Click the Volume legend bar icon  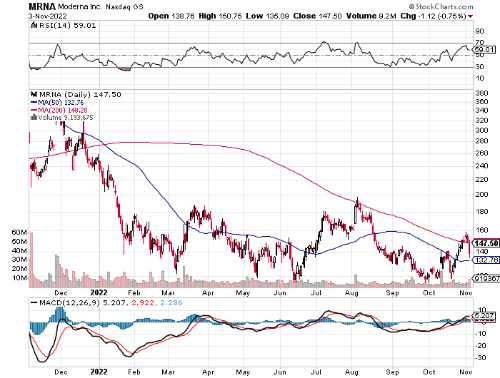[x=34, y=117]
